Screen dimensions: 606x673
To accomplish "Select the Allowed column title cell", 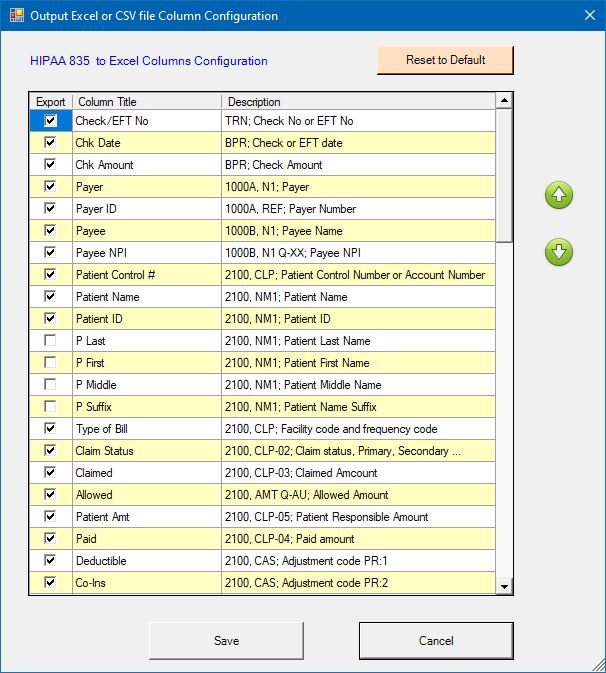I will [x=147, y=495].
